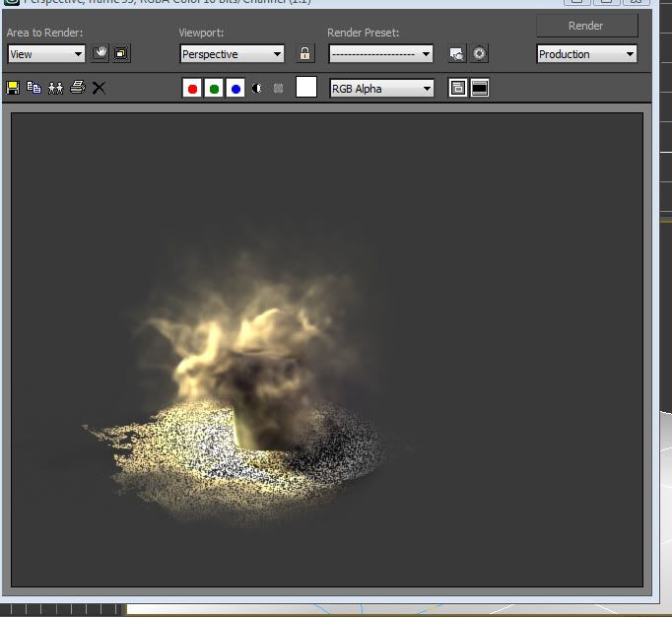Toggle the red channel display
Image resolution: width=672 pixels, height=617 pixels.
192,89
